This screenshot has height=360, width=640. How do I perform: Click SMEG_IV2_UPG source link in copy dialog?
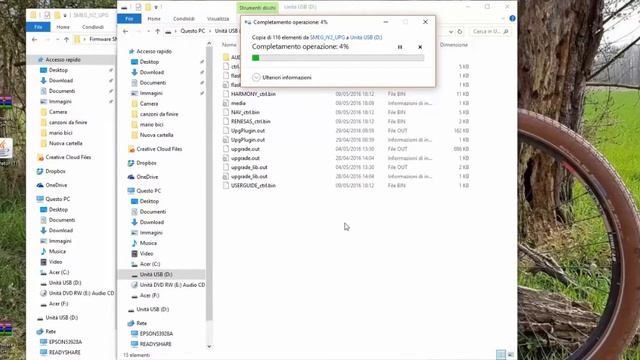pyautogui.click(x=327, y=37)
